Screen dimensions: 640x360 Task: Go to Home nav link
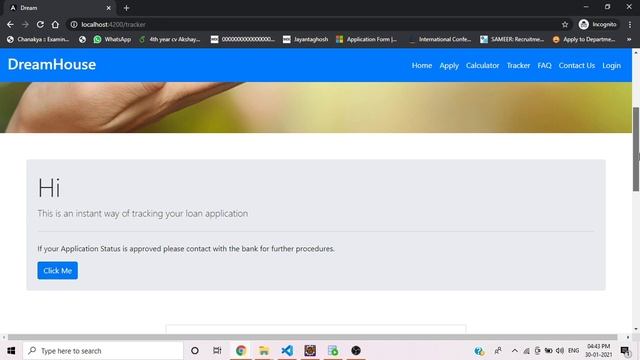(x=422, y=65)
